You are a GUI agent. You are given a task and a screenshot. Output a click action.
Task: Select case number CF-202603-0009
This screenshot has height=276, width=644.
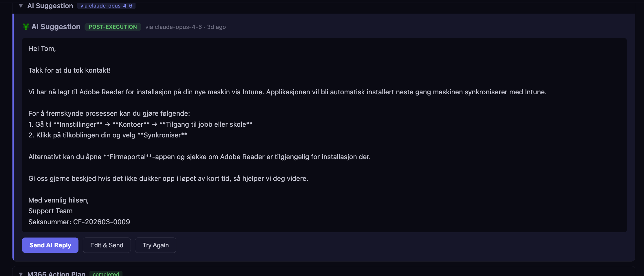79,222
